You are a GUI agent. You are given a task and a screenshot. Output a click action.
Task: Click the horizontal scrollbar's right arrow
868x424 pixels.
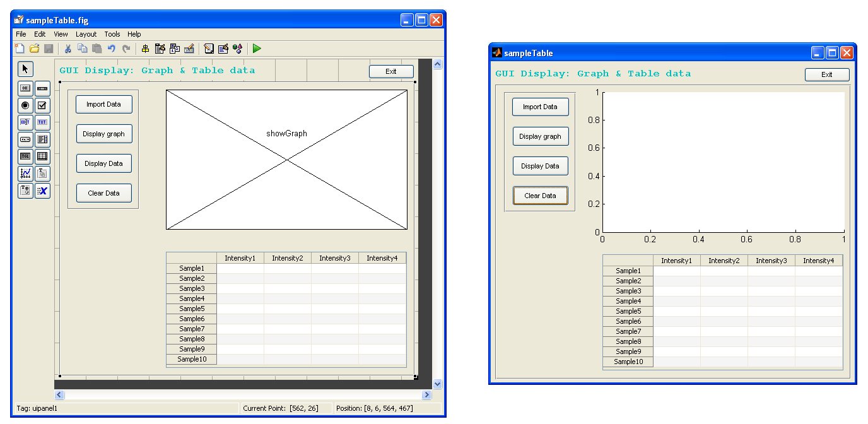(x=426, y=394)
